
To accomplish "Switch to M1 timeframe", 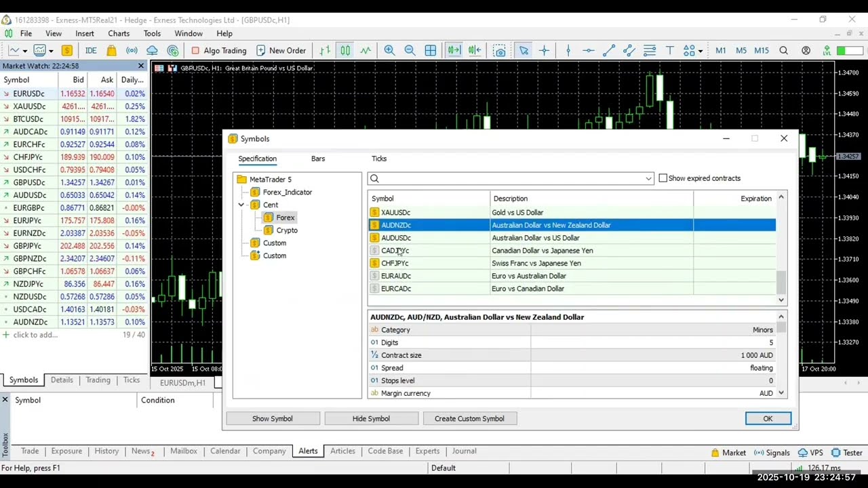I will click(721, 51).
